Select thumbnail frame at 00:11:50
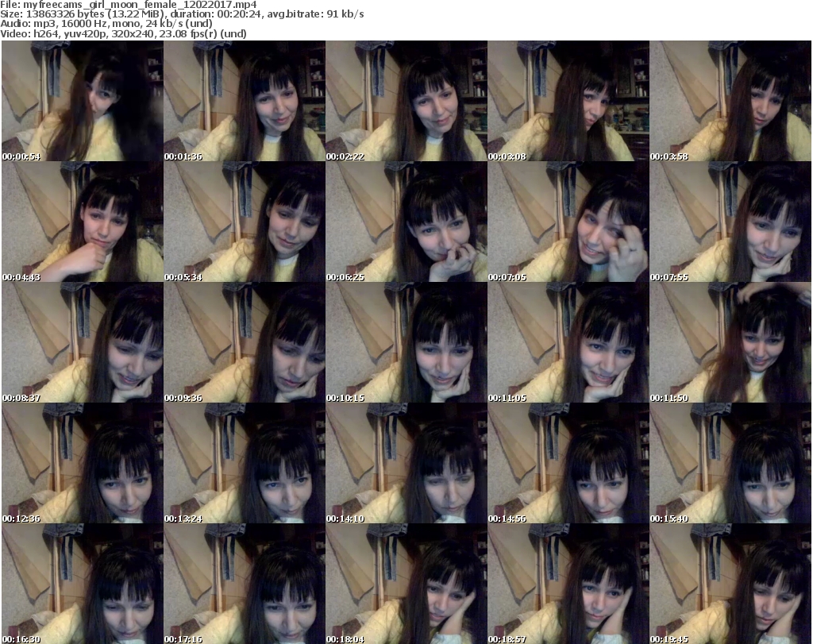The width and height of the screenshot is (813, 644). (730, 343)
